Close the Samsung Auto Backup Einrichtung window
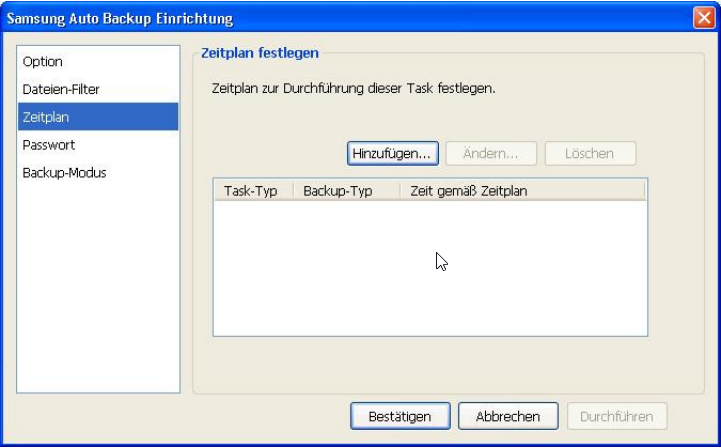The image size is (721, 448). tap(704, 18)
